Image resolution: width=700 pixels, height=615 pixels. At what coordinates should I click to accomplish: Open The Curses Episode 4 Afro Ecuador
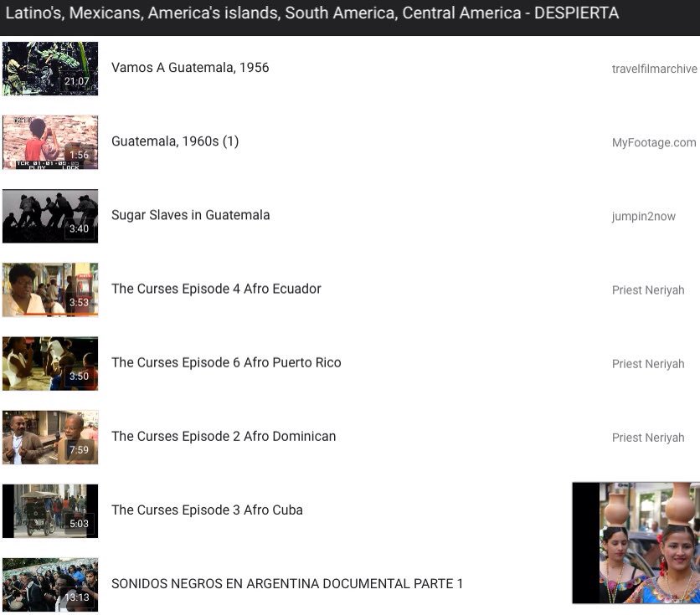point(216,289)
